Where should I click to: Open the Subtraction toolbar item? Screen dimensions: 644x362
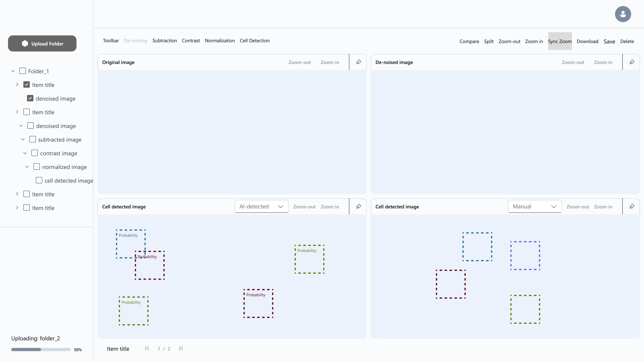(x=164, y=40)
